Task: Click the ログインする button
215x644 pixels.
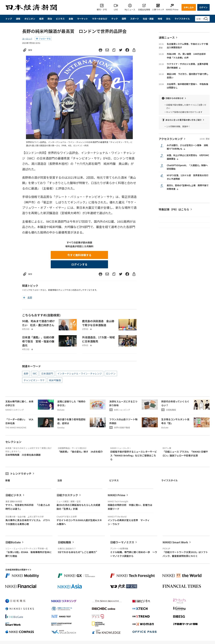Action: coord(79,264)
